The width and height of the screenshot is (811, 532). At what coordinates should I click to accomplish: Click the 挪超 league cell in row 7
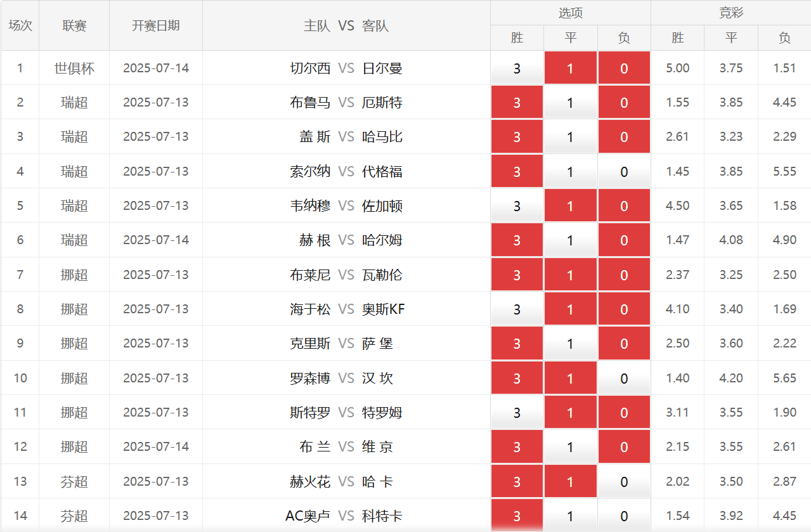coord(74,275)
